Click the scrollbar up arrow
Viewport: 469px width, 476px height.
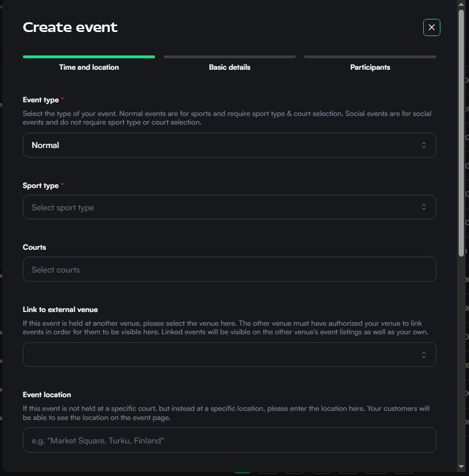pyautogui.click(x=461, y=5)
